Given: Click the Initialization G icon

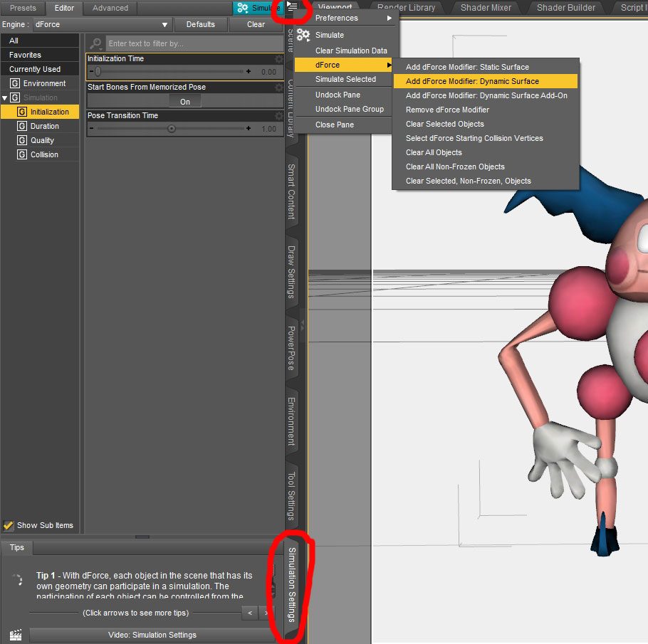Looking at the screenshot, I should tap(22, 112).
